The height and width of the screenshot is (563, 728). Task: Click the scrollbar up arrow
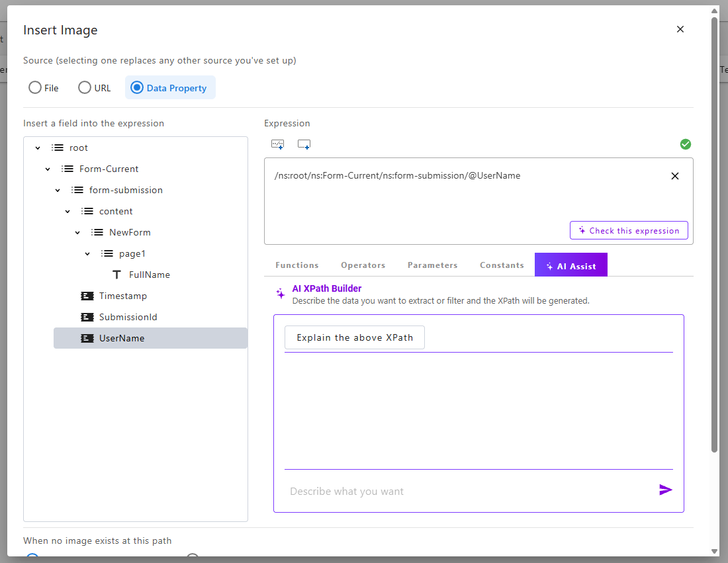[x=715, y=11]
